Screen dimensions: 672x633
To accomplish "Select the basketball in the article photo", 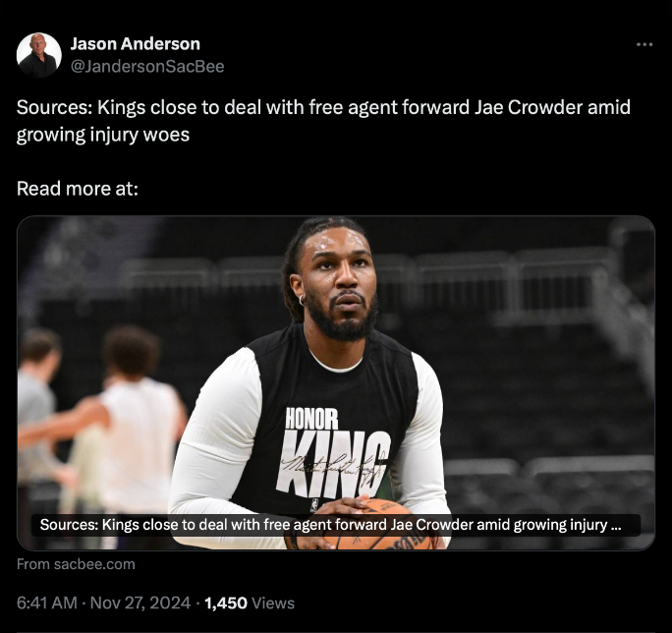I will (x=377, y=525).
